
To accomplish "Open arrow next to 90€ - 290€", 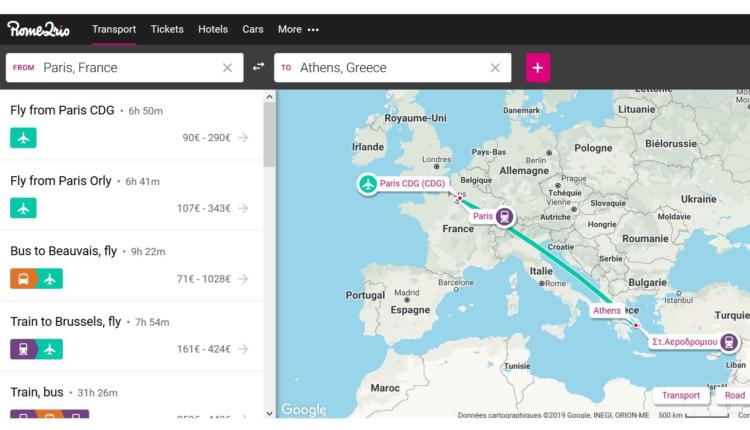I will click(x=243, y=138).
